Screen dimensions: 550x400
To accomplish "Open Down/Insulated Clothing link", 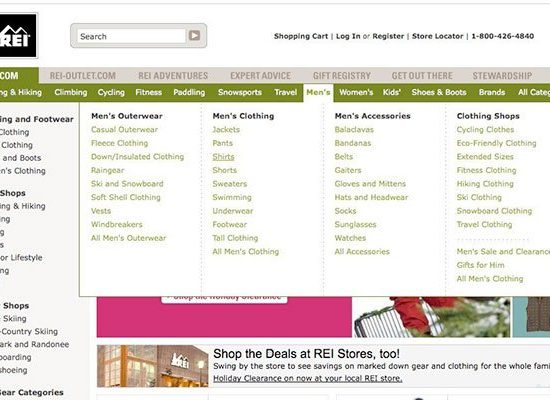I will pos(137,157).
